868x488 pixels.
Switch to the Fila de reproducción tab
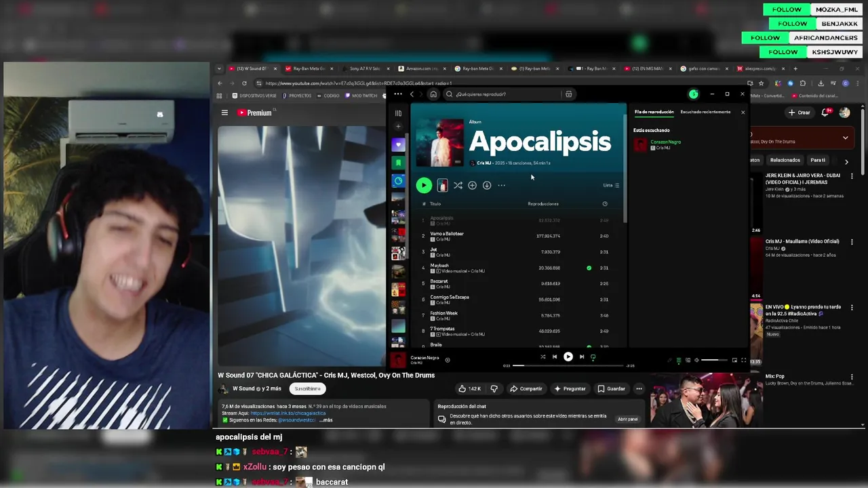click(654, 112)
